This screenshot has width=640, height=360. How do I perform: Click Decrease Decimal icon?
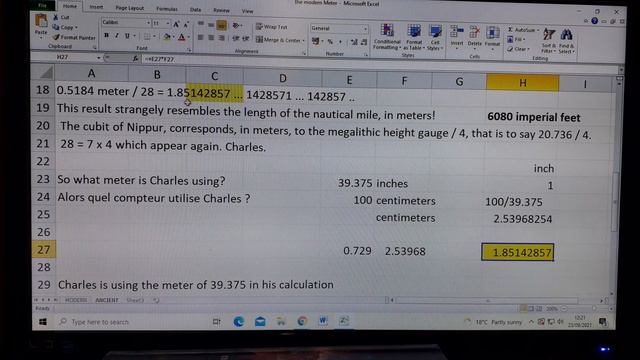pos(363,42)
